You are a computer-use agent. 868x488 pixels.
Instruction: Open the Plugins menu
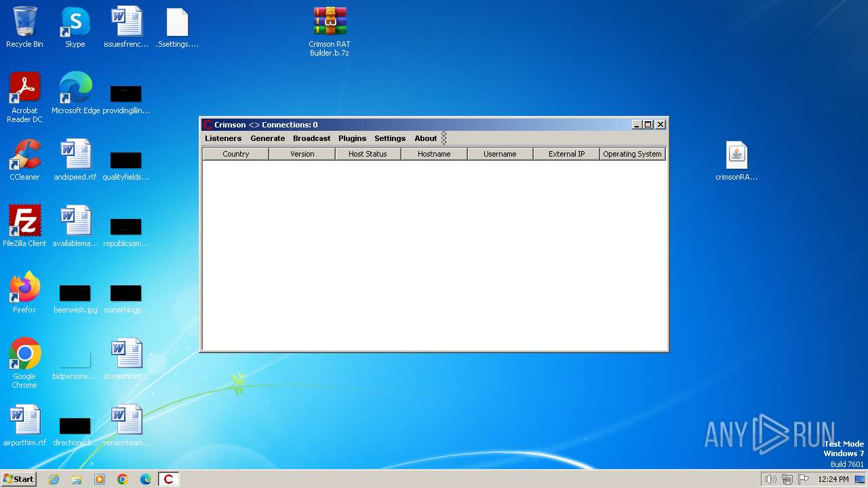(x=352, y=138)
